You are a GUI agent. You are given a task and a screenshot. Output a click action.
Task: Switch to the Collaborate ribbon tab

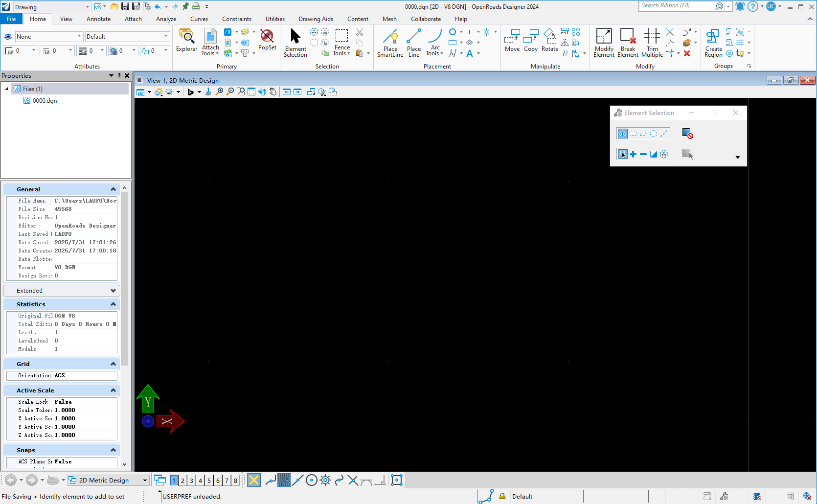click(426, 19)
